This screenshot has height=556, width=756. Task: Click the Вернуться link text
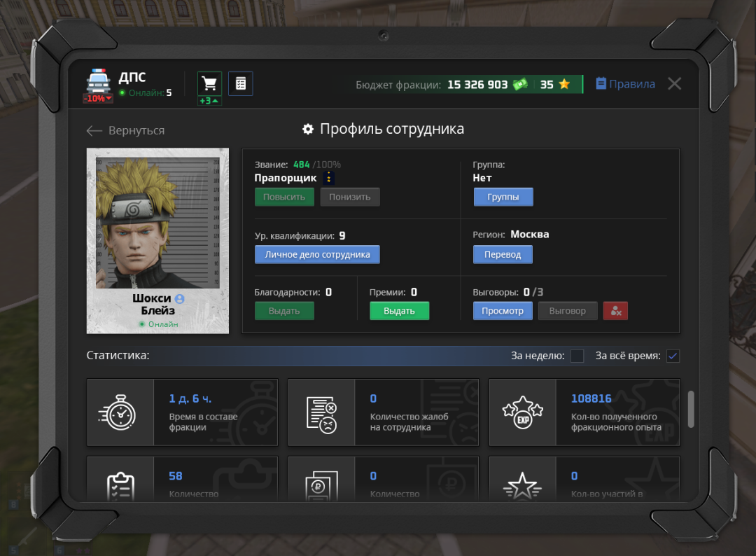pyautogui.click(x=136, y=131)
